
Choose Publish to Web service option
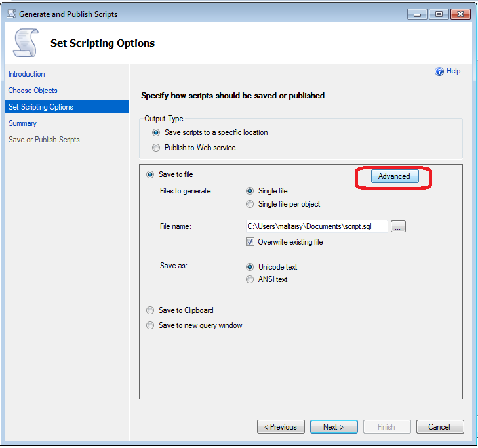156,148
